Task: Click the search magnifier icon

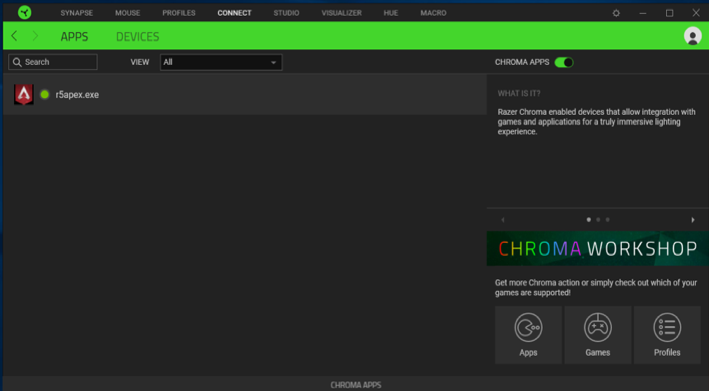Action: tap(17, 62)
